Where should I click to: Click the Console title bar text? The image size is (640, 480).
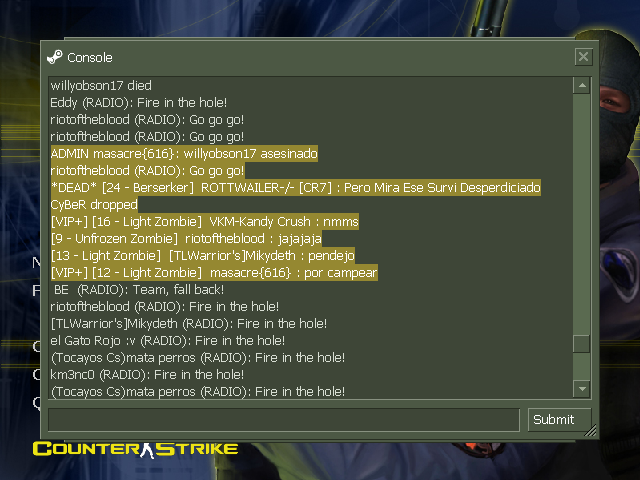[x=90, y=58]
